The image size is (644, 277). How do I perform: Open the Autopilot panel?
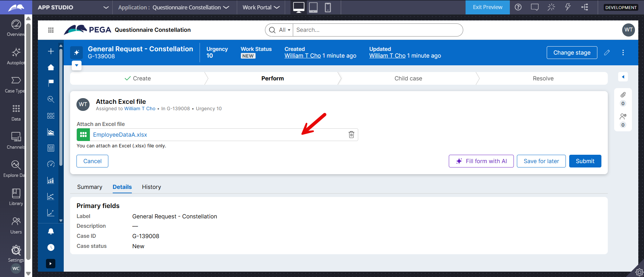(16, 56)
